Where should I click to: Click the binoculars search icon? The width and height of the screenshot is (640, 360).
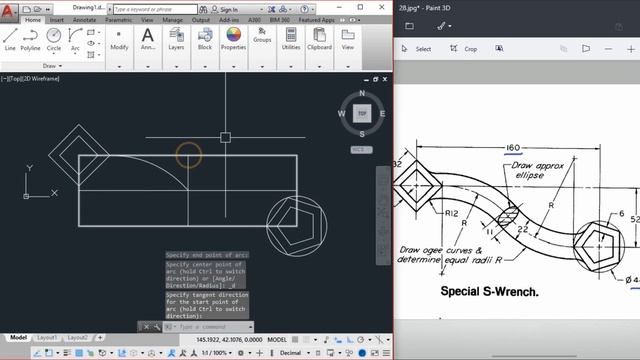[x=203, y=9]
